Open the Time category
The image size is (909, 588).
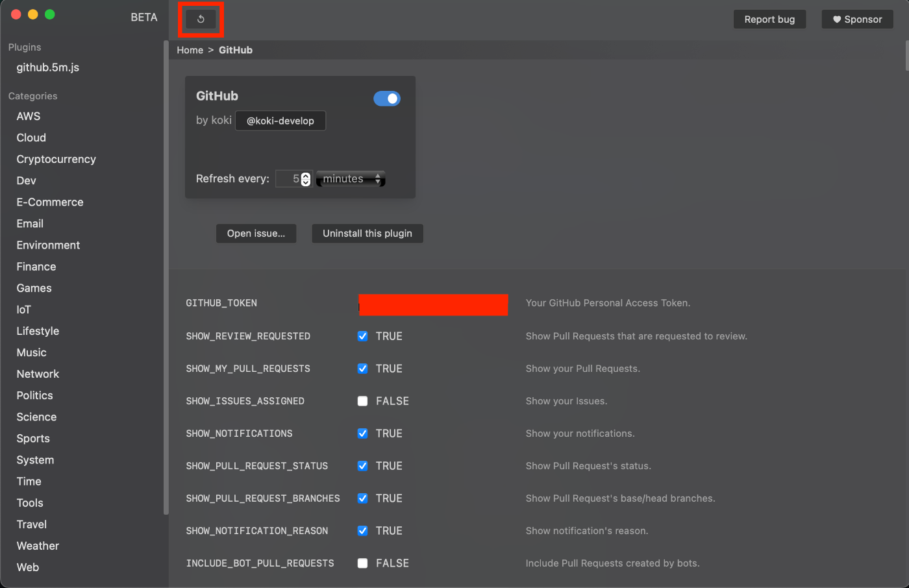click(29, 482)
